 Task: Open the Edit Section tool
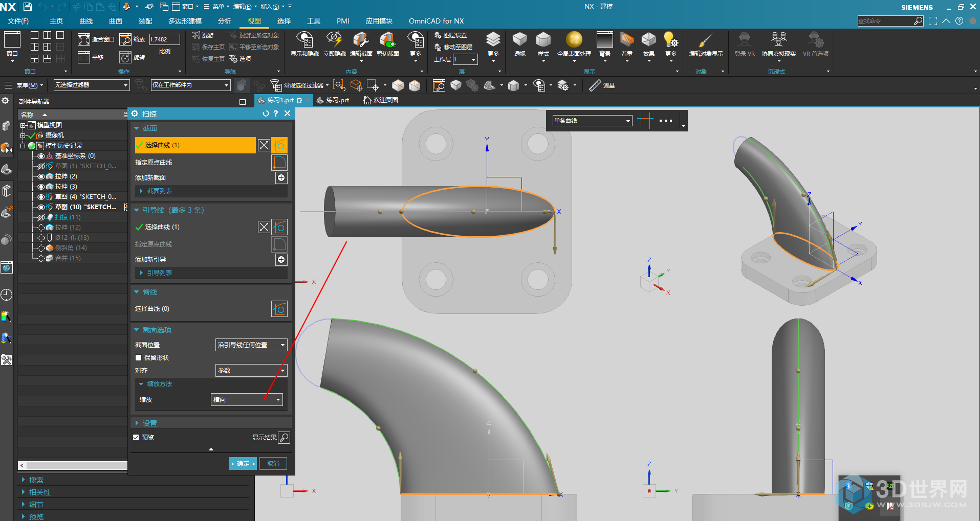tap(361, 39)
